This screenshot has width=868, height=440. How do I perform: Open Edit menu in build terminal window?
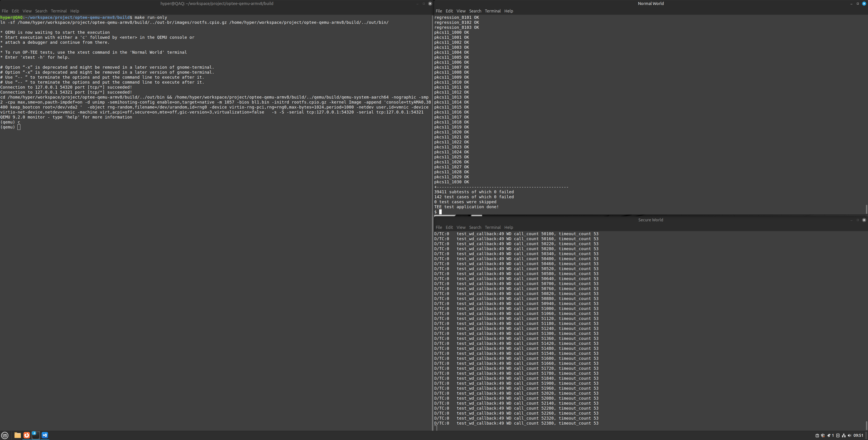(x=15, y=11)
